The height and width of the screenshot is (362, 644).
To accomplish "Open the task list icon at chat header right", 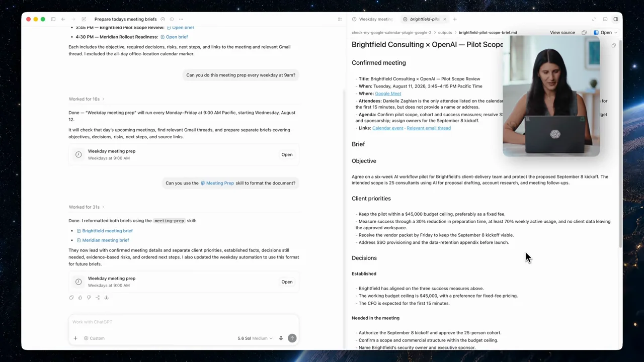I will pos(340,19).
